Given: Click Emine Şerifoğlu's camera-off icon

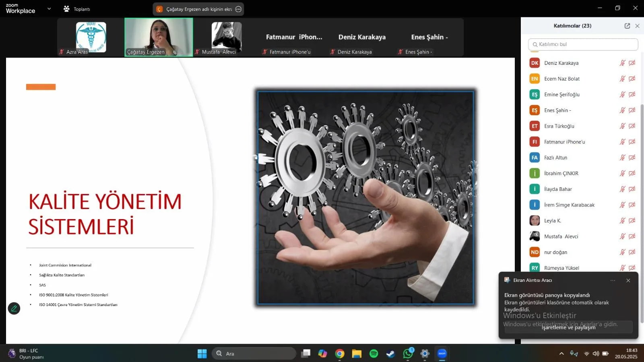Looking at the screenshot, I should tap(632, 94).
